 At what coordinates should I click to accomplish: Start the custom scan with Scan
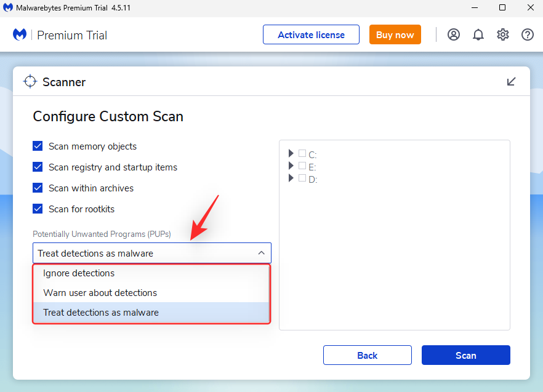[x=465, y=355]
